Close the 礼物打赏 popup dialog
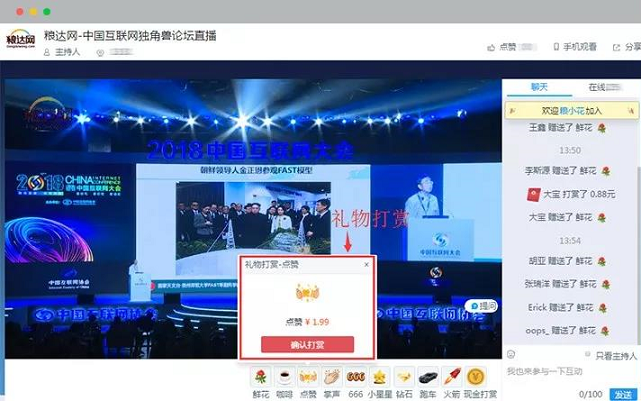 (366, 264)
